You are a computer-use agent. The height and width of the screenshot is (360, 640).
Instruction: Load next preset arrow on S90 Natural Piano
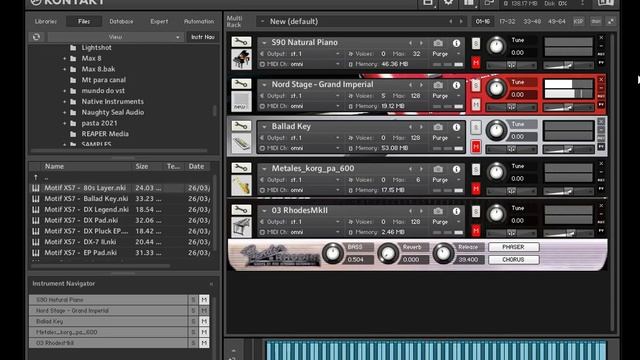click(421, 43)
